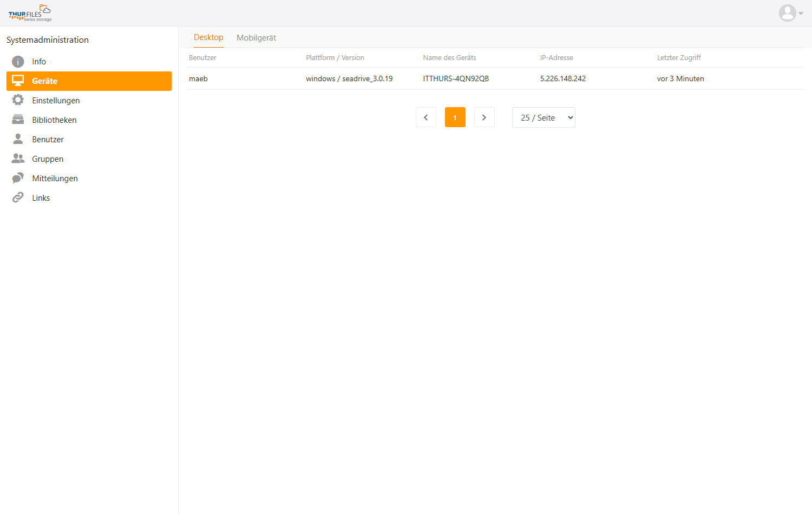Click the vor 3 Minuten cell

tap(680, 78)
